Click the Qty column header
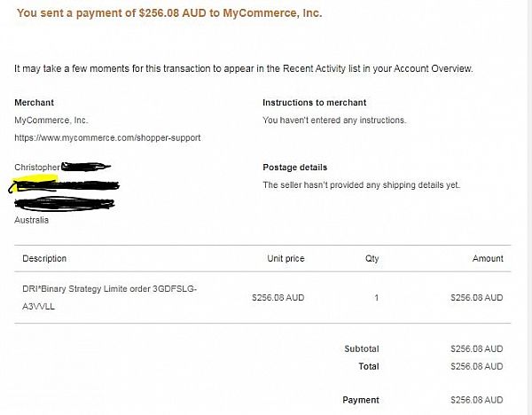This screenshot has height=415, width=532. pos(372,259)
